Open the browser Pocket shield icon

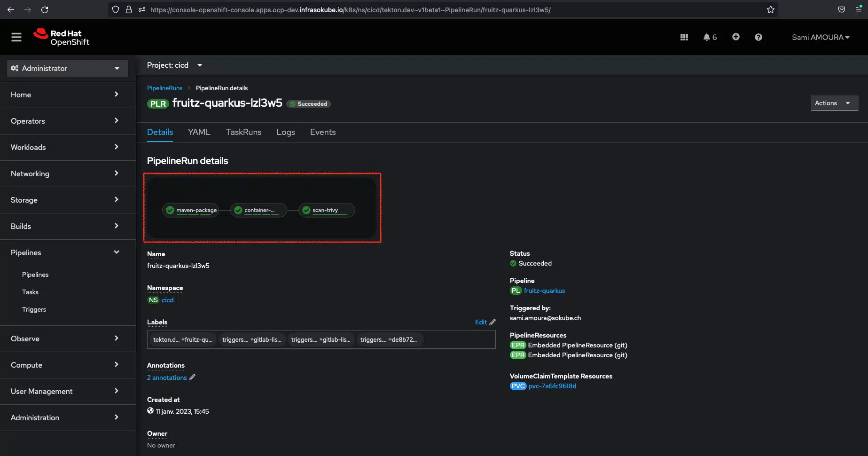click(842, 9)
